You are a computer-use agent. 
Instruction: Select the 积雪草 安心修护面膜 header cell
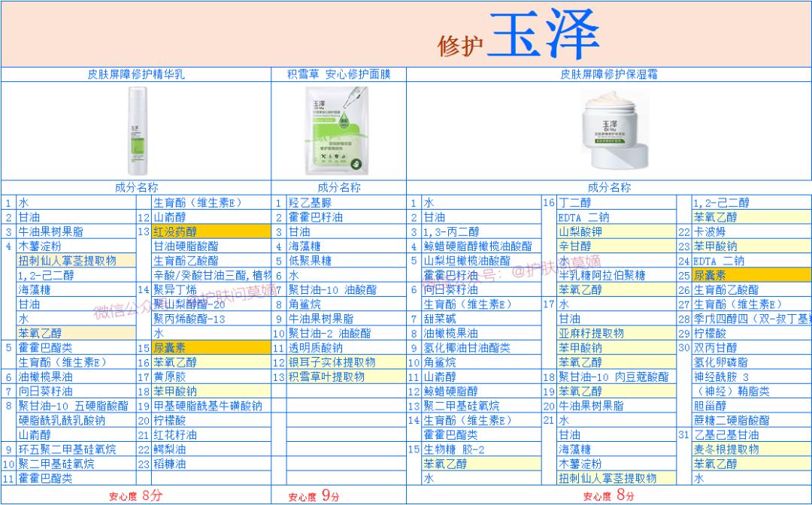[338, 74]
